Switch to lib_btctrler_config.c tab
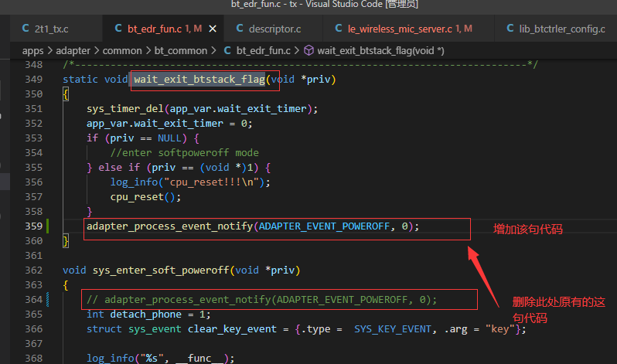 coord(556,29)
